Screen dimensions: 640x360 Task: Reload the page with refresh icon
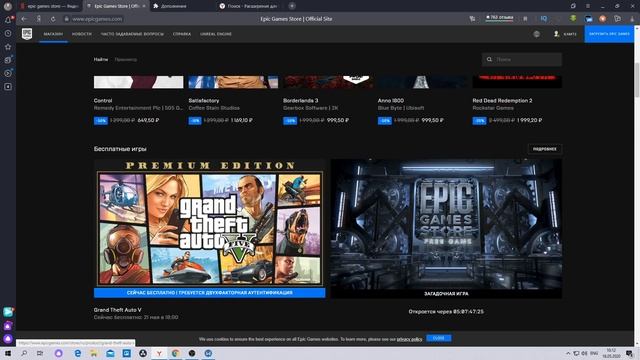(53, 19)
